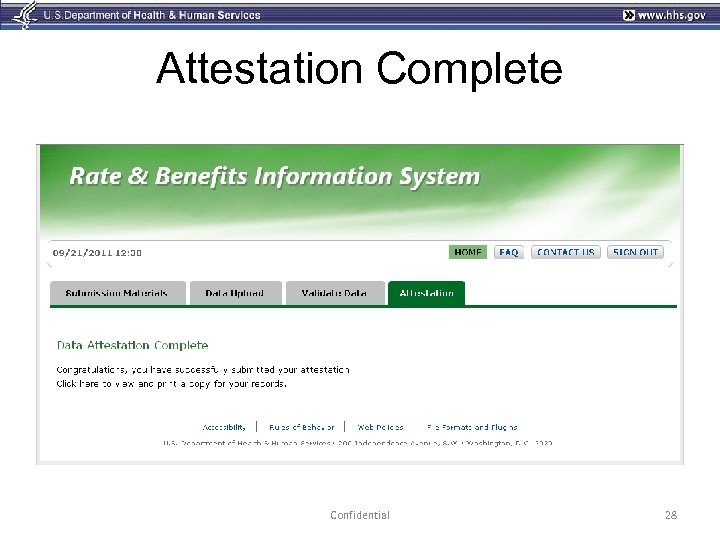Click the 'Click here' print copy link
This screenshot has height=540, width=720.
pos(77,383)
